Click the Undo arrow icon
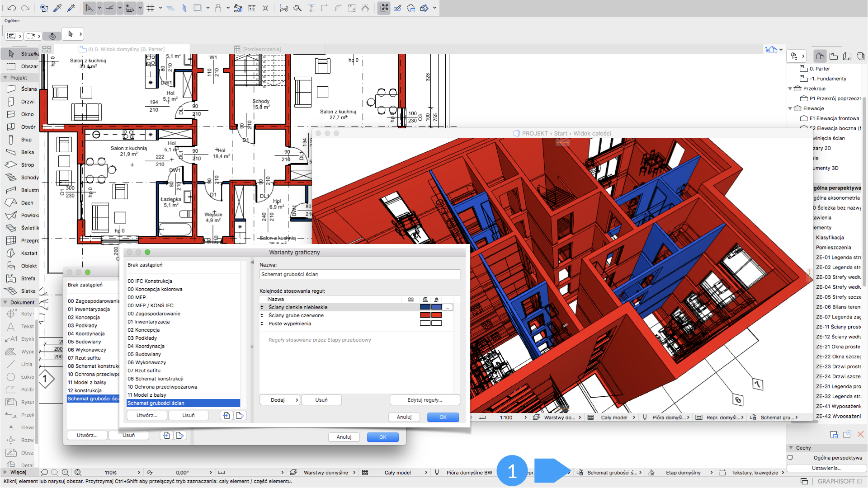868x488 pixels. pos(12,8)
